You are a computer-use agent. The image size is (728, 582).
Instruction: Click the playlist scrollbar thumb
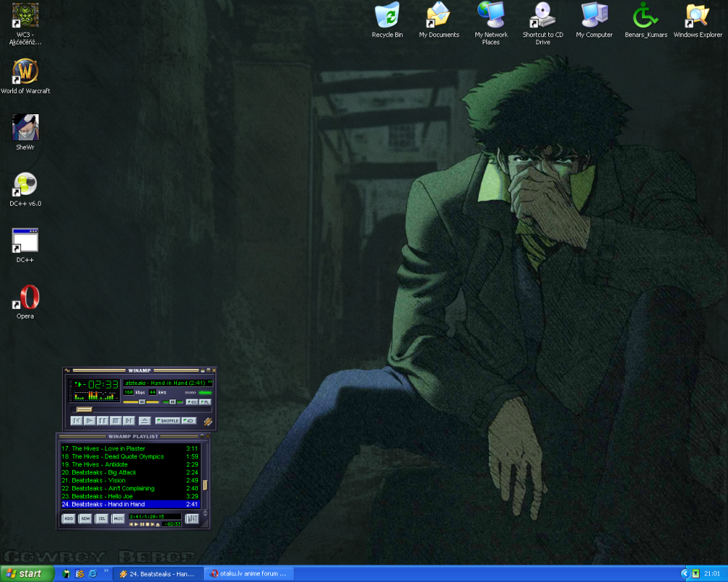coord(205,485)
